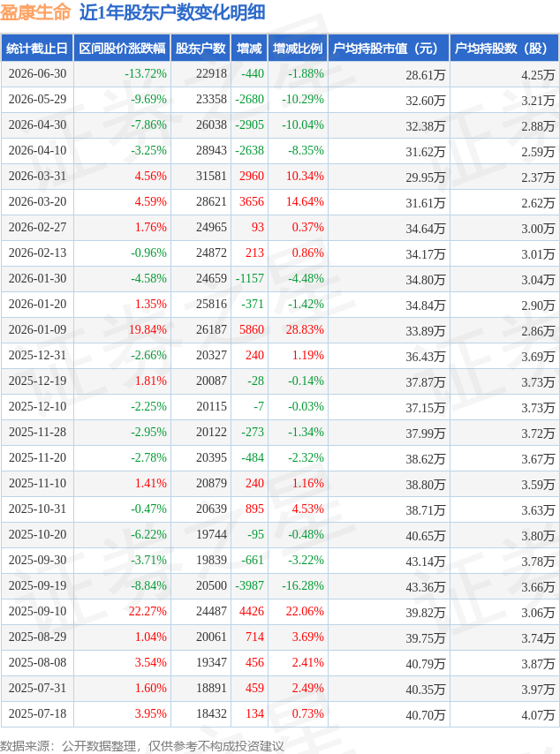Select the 43.36万 average holding value
Screen dimensions: 560x754
pyautogui.click(x=425, y=586)
